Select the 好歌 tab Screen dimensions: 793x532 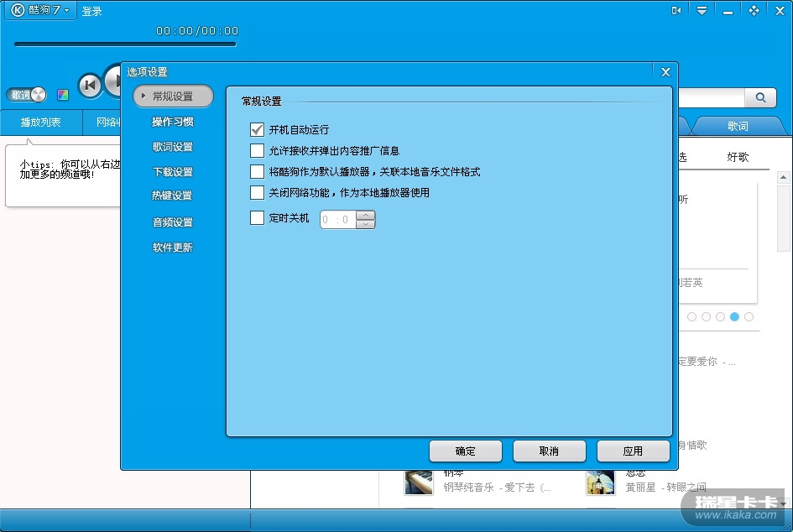(x=738, y=157)
